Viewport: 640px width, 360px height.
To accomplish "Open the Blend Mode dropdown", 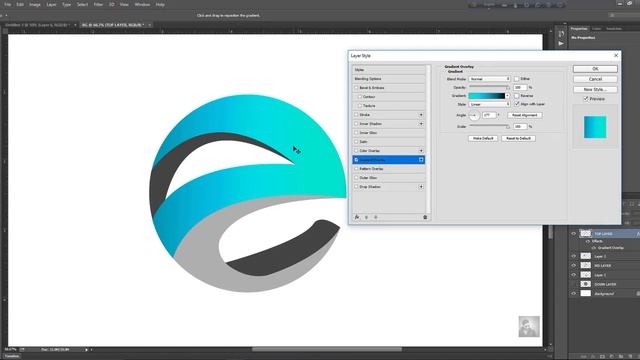I will (x=489, y=79).
